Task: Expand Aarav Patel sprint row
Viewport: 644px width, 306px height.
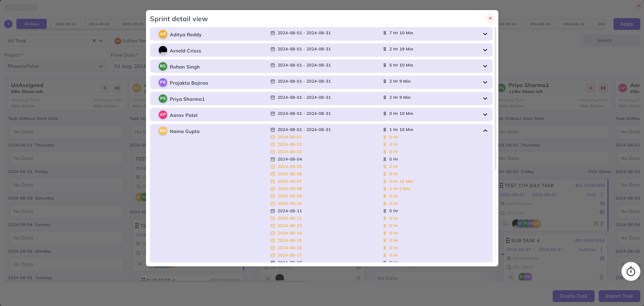Action: (x=485, y=115)
